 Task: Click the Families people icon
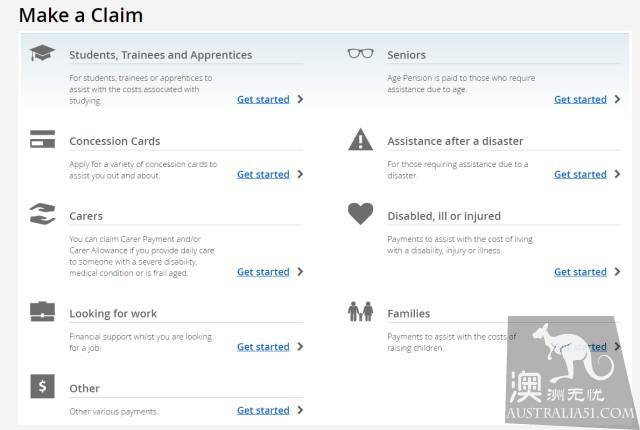pos(360,311)
